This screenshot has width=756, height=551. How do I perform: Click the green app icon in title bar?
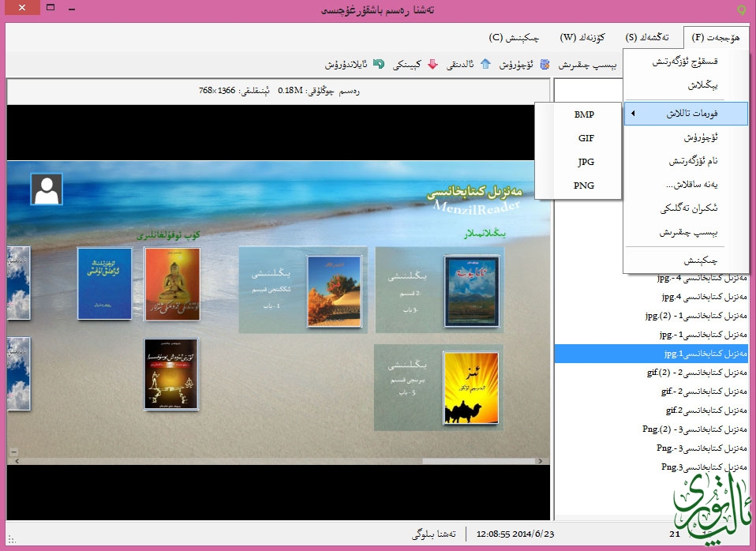click(x=740, y=9)
